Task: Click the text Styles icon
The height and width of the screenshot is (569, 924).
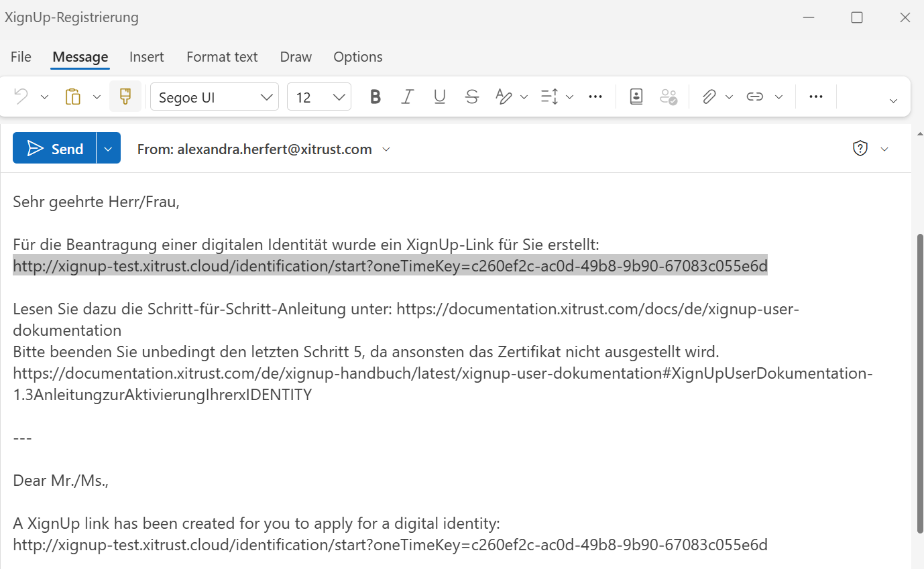Action: click(504, 97)
